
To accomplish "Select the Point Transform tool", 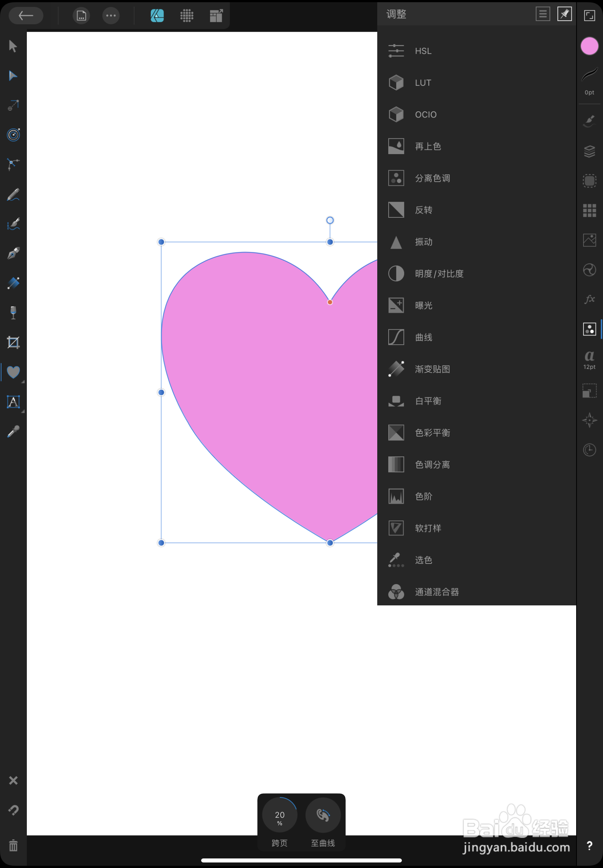I will tap(13, 106).
